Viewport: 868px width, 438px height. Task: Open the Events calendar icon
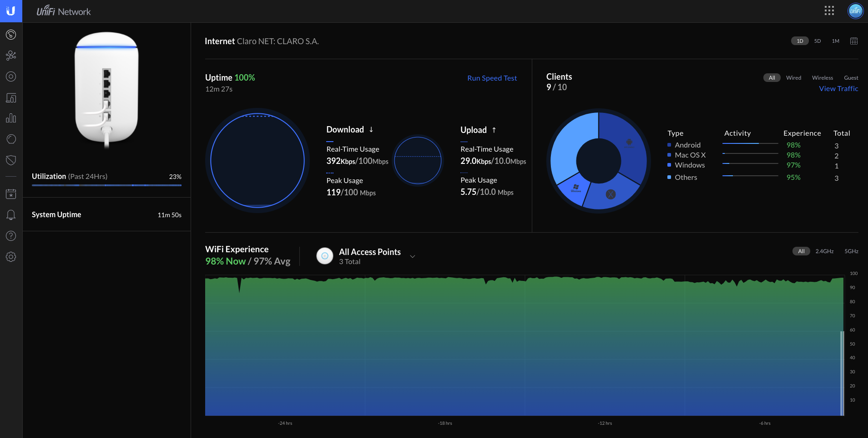pos(11,194)
